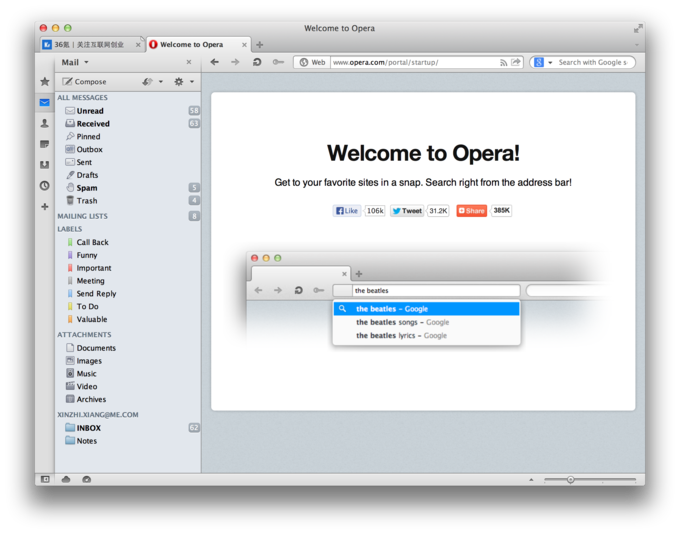Open the Archives attachments view
680x534 pixels.
128,399
